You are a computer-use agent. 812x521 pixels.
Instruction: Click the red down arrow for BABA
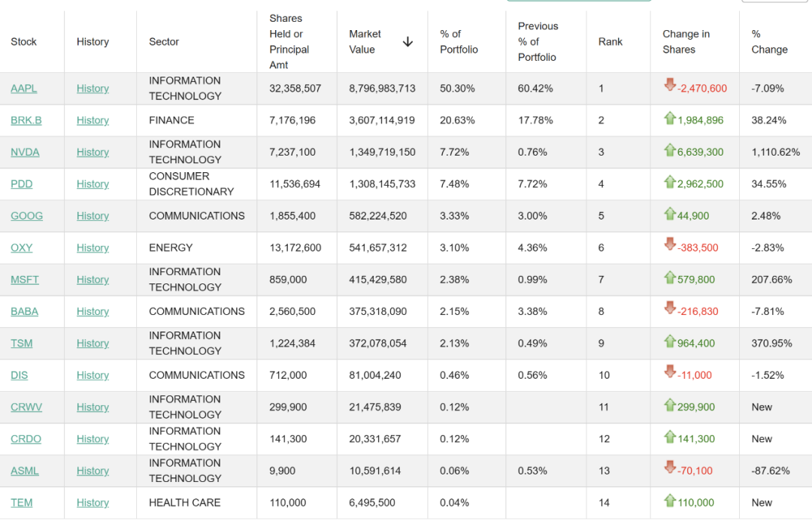coord(670,309)
